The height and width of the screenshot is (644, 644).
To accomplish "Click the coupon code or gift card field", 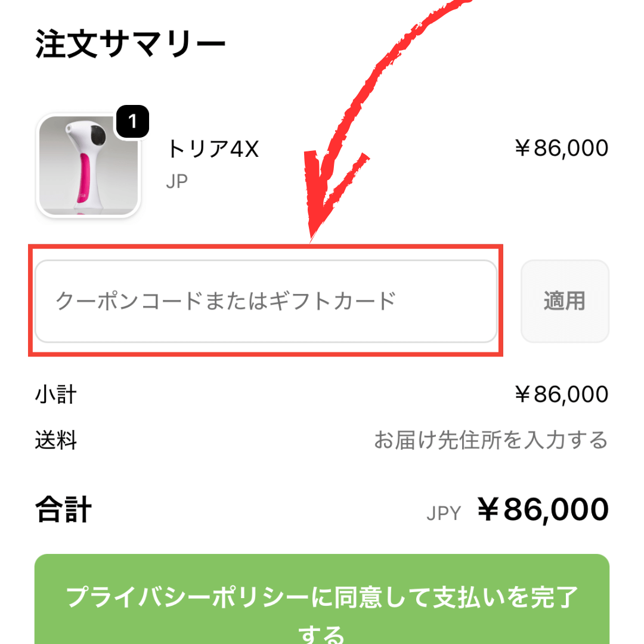I will click(x=265, y=301).
